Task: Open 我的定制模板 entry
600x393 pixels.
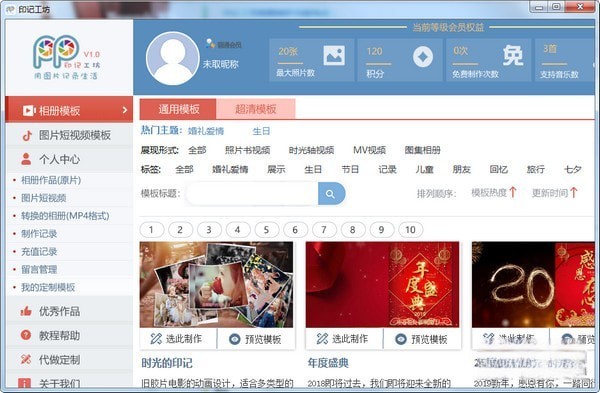Action: point(48,287)
